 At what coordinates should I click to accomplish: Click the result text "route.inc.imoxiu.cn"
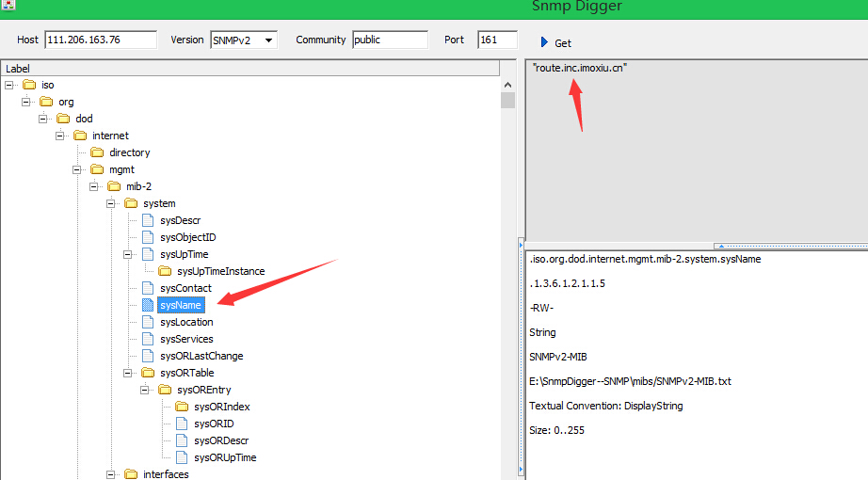pyautogui.click(x=580, y=68)
